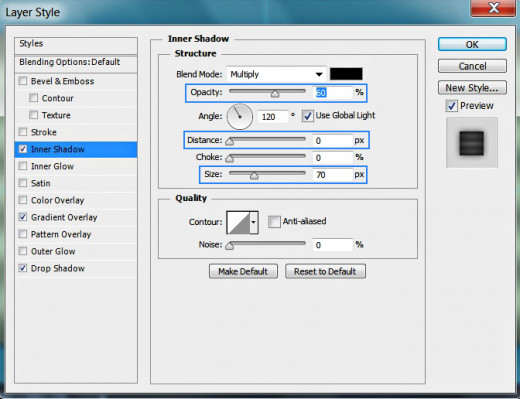Select the Satin style entry
Screen dimensions: 520x399
coord(41,183)
